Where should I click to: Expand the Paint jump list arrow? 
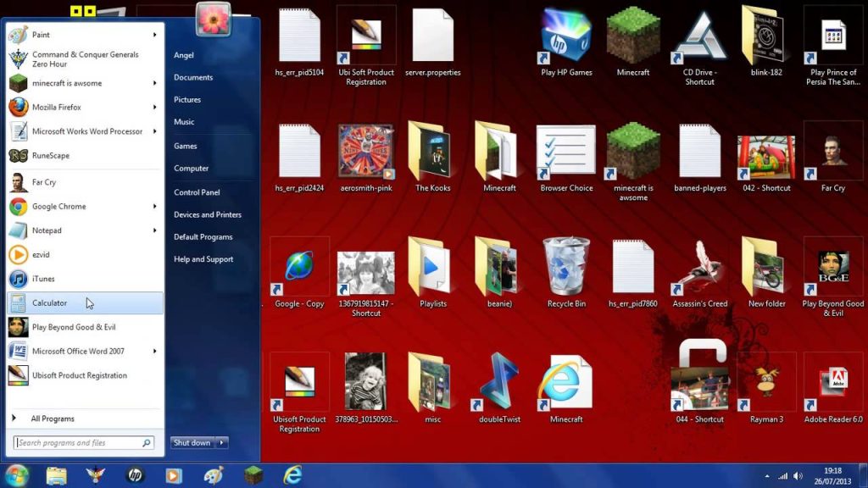pyautogui.click(x=155, y=35)
